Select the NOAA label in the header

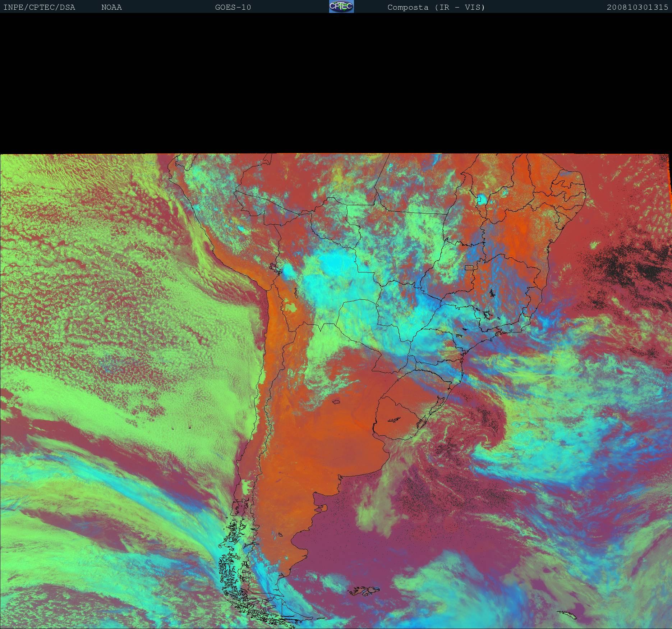pyautogui.click(x=111, y=7)
